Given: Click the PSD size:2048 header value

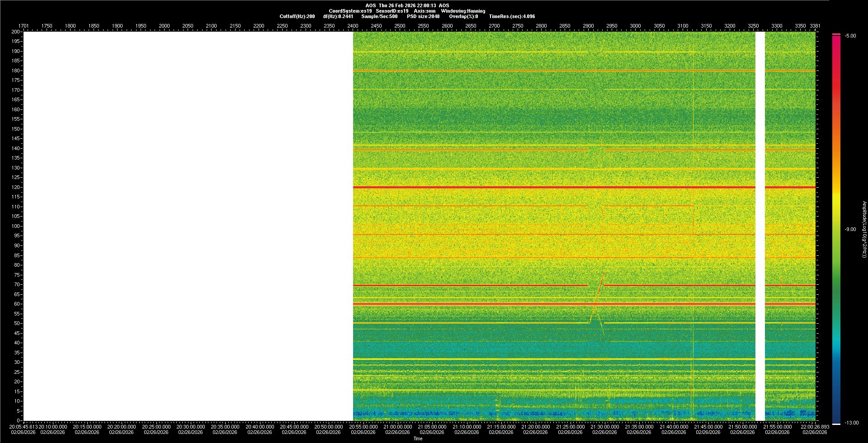Looking at the screenshot, I should coord(423,16).
